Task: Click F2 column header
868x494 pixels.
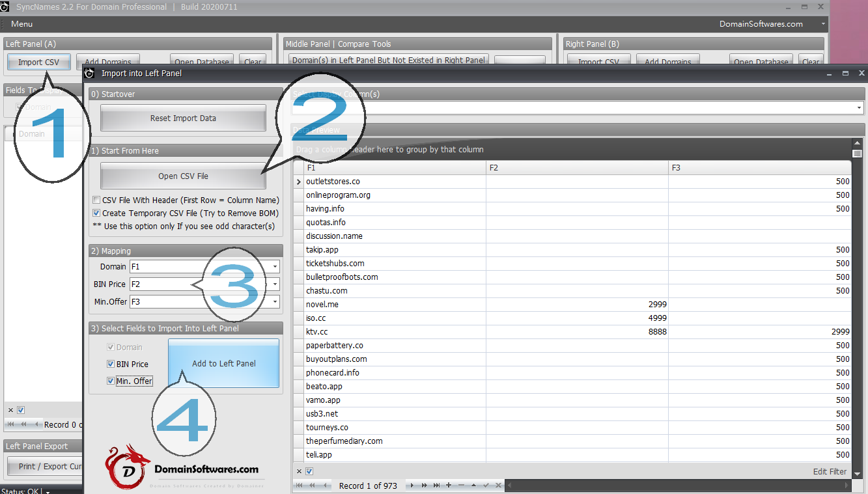Action: point(577,168)
